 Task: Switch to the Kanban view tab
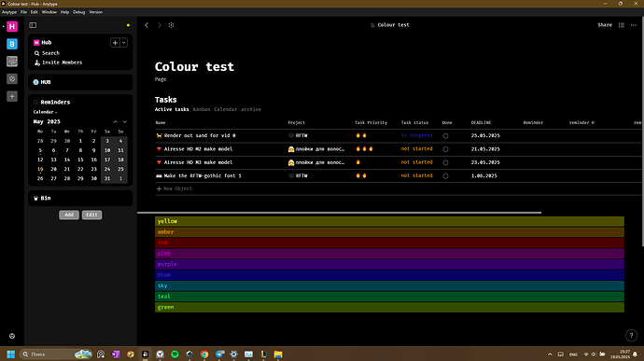click(202, 110)
